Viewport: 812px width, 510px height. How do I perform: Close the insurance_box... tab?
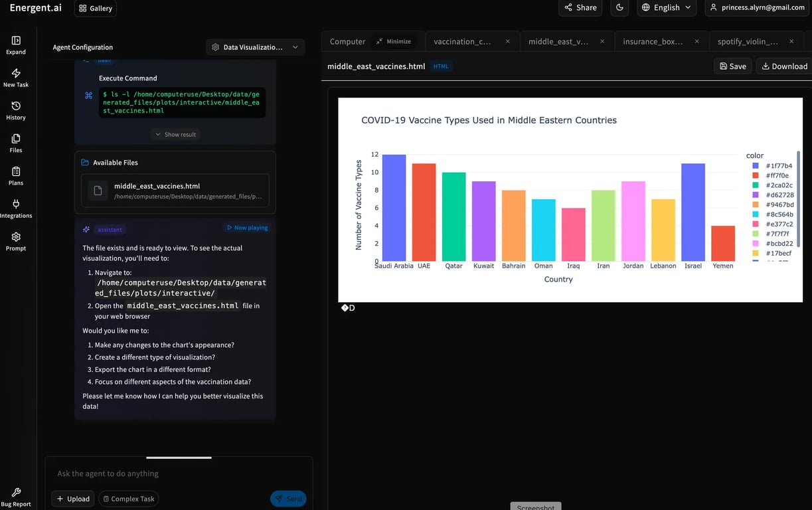click(696, 41)
